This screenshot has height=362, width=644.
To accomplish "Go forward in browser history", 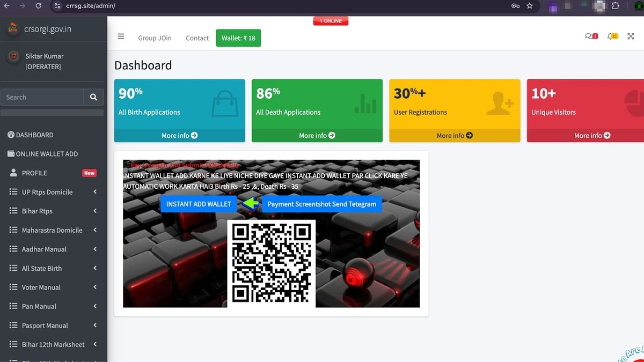I will pos(22,6).
